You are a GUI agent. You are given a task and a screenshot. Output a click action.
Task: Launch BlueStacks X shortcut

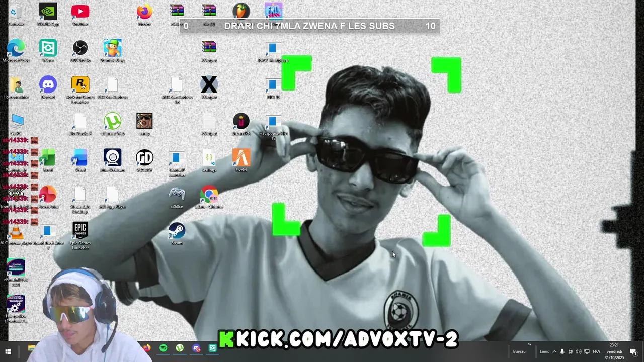80,125
